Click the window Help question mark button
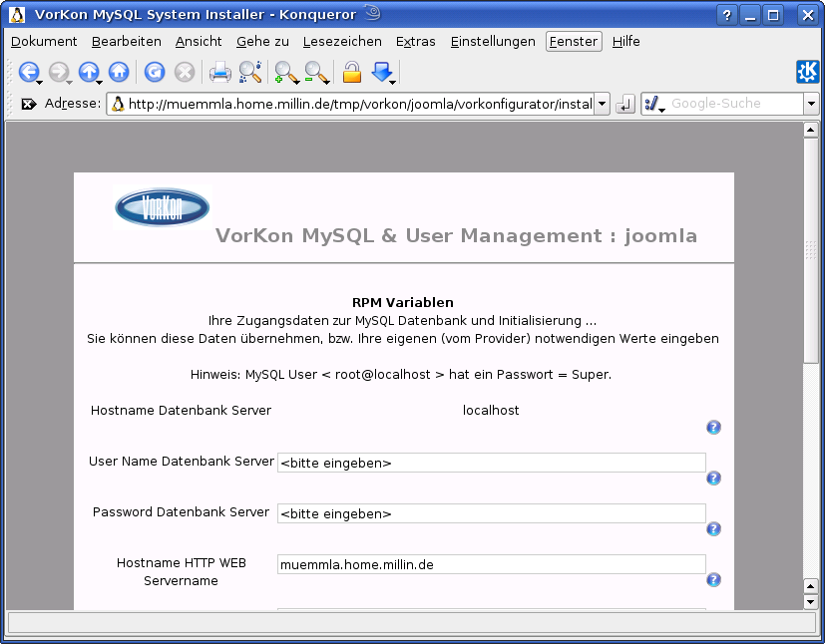This screenshot has width=825, height=644. pos(726,15)
